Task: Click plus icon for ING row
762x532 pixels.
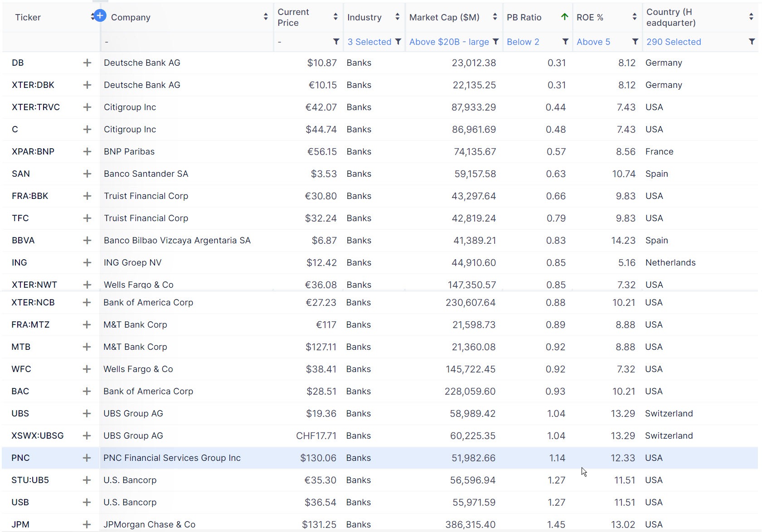Action: coord(87,263)
